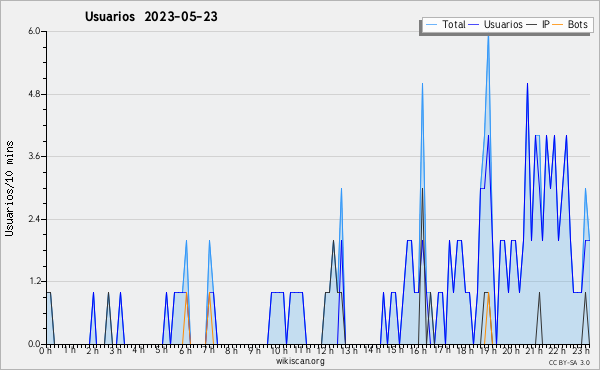The image size is (600, 370).
Task: Click the Total peak at 5.0 near 16 h
Action: tap(422, 84)
